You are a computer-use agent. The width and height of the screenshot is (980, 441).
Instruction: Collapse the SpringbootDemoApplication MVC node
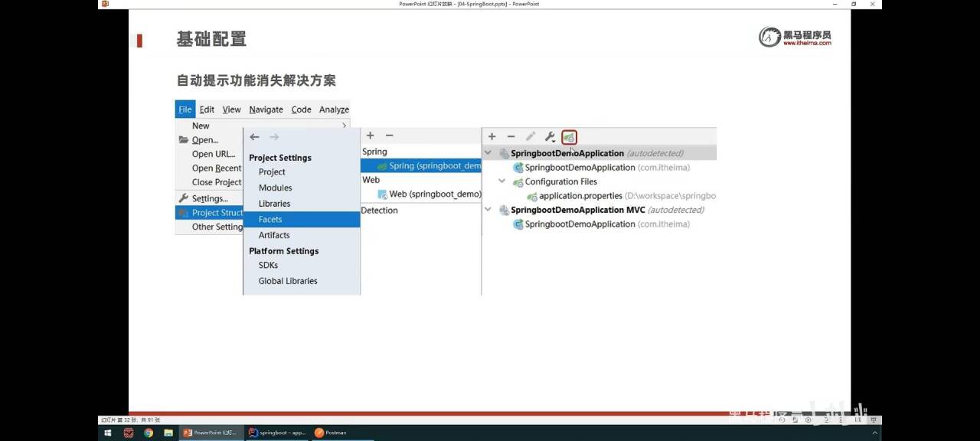point(489,209)
